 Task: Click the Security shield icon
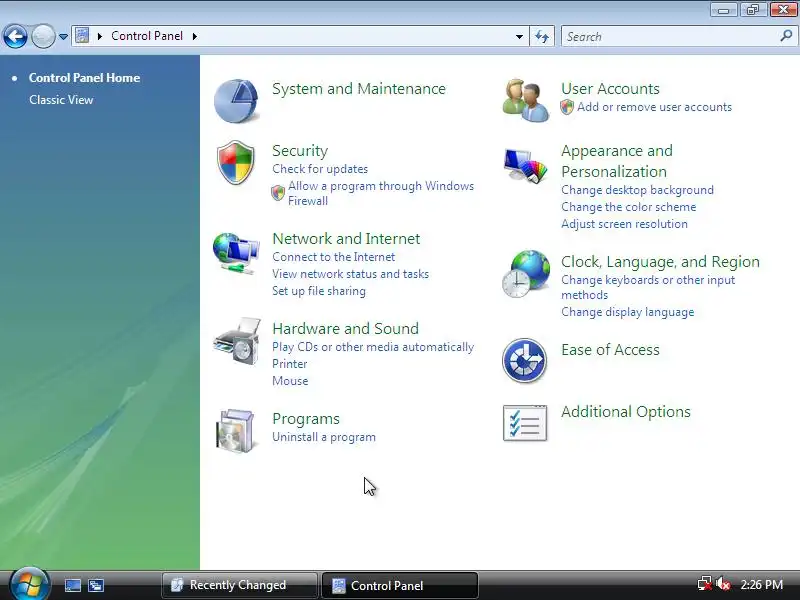(235, 162)
